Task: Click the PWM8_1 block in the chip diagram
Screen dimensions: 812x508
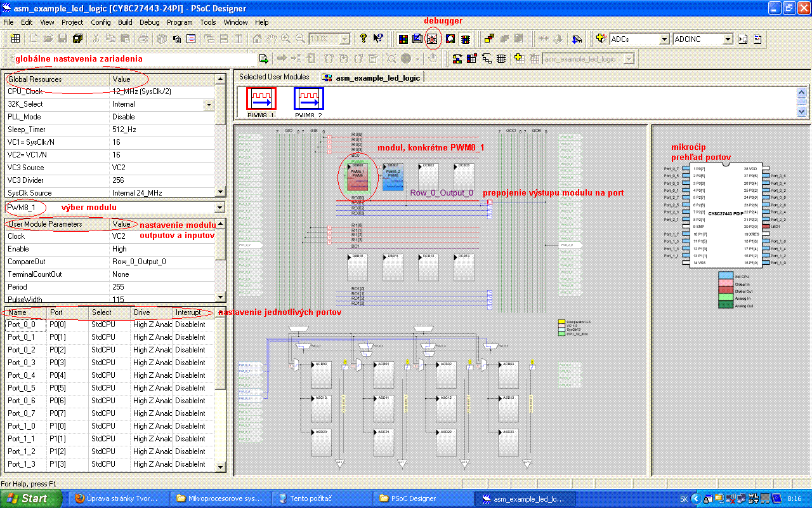Action: tap(357, 177)
